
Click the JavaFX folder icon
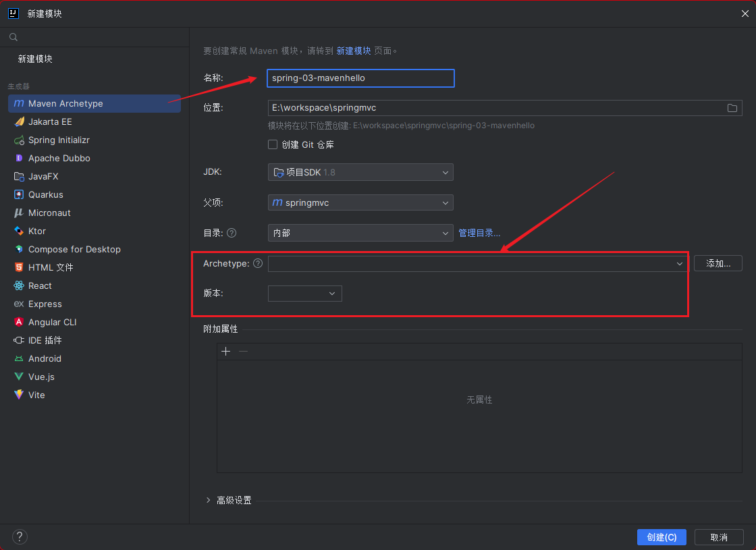[x=19, y=176]
